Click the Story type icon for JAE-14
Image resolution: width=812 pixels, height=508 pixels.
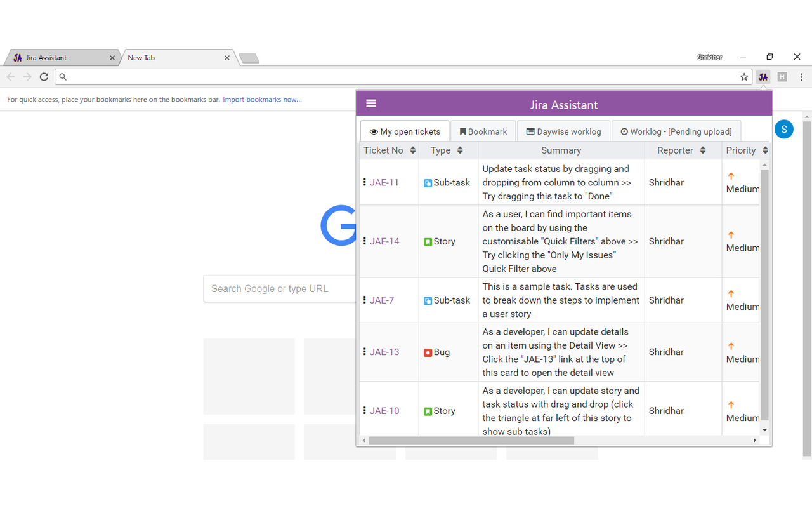(428, 242)
